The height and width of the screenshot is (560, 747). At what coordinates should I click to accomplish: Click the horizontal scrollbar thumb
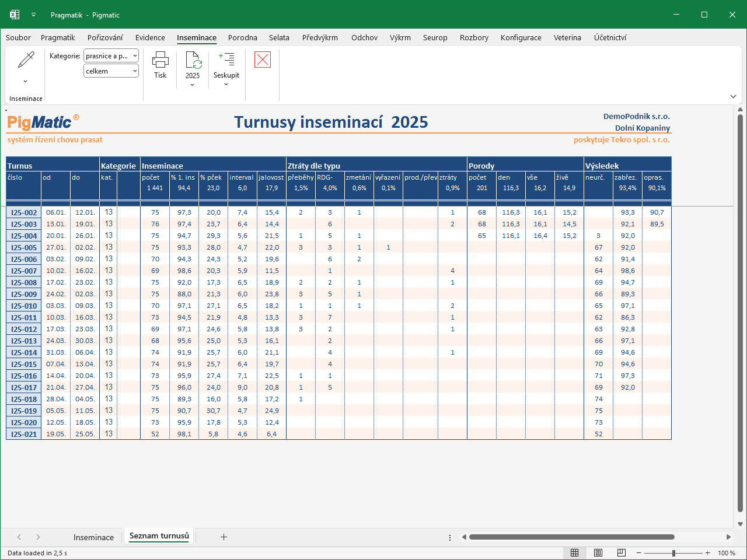click(x=572, y=537)
